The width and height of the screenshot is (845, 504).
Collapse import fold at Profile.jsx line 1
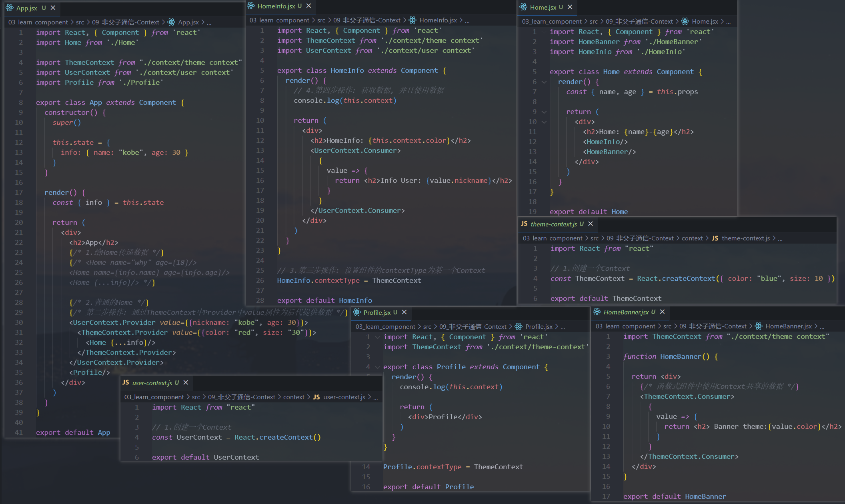click(x=377, y=337)
